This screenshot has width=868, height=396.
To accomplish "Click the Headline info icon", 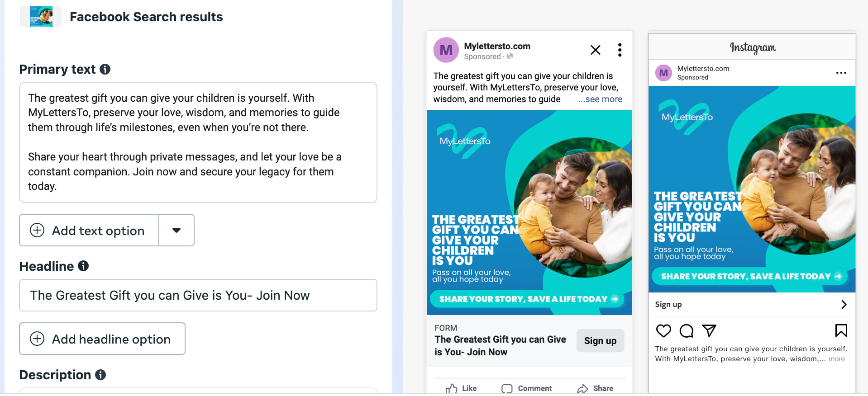I will [83, 266].
